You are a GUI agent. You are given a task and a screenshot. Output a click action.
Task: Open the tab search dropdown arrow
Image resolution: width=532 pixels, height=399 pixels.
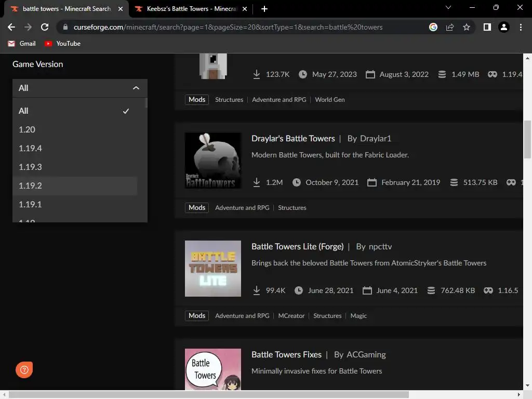point(448,7)
